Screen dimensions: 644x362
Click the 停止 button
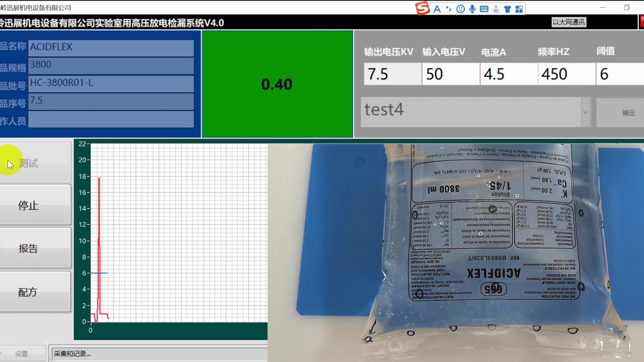pos(35,205)
